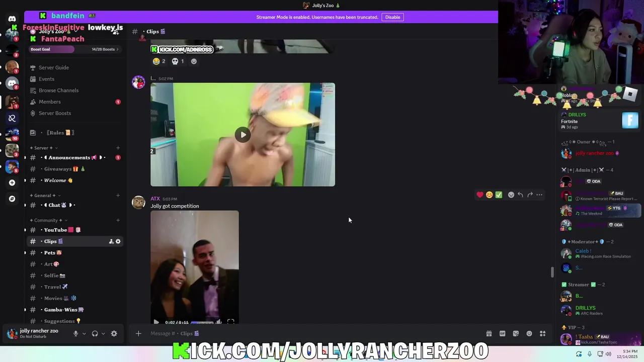Attach a file with plus icon
The width and height of the screenshot is (644, 362).
tap(138, 333)
